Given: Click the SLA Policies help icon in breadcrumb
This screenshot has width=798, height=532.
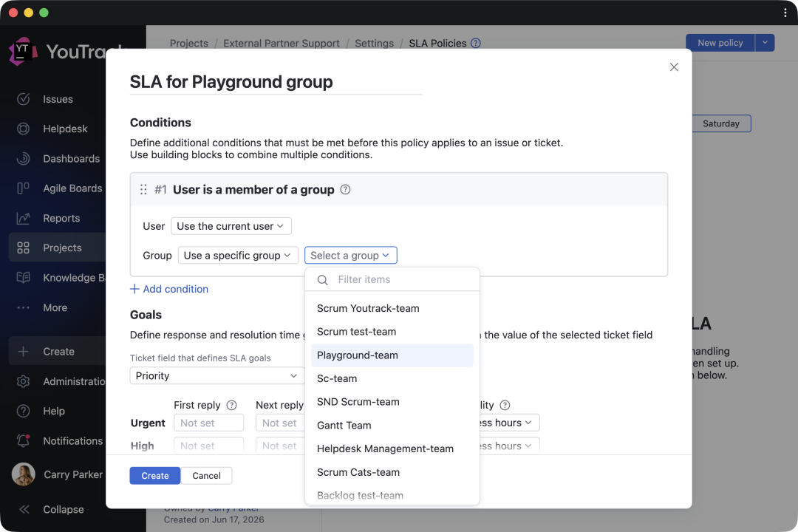Looking at the screenshot, I should coord(475,44).
